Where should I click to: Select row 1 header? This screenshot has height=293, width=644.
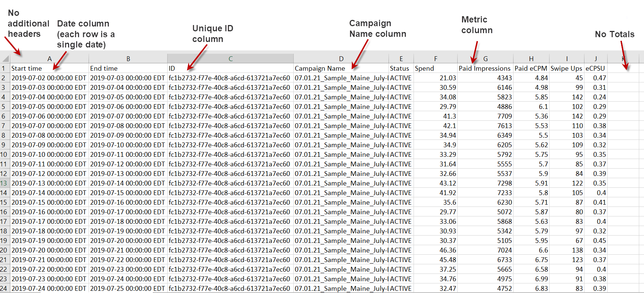tap(5, 68)
